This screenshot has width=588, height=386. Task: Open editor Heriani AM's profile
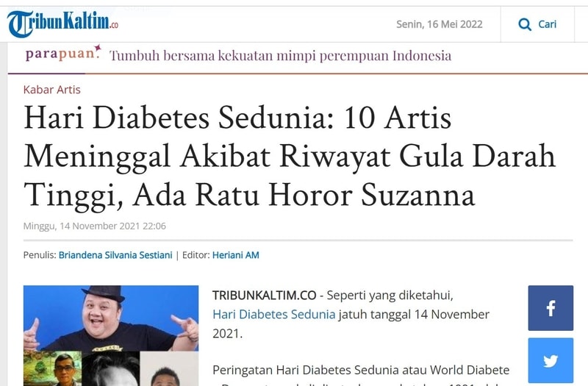tap(235, 255)
